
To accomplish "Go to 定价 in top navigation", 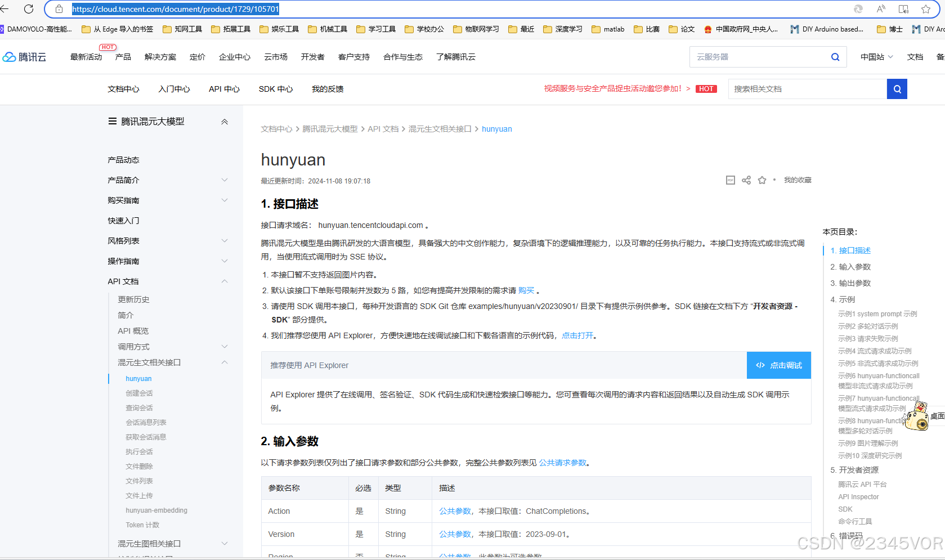I will pos(198,57).
